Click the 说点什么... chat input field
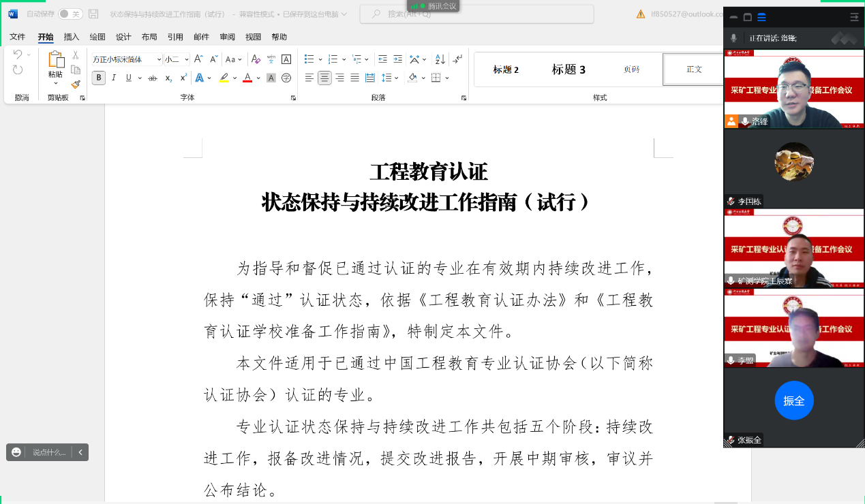Viewport: 865px width, 504px height. [x=49, y=452]
